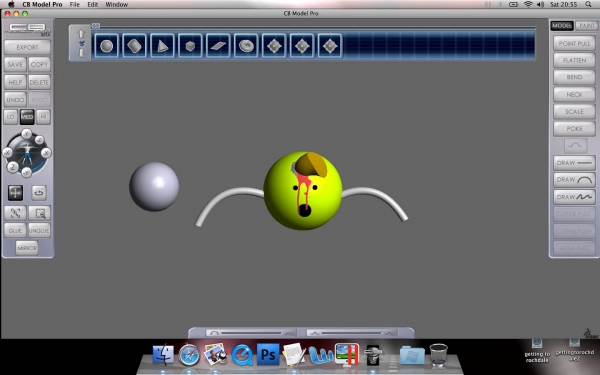
Task: Click the up arrow on the shape bar
Action: tap(81, 34)
